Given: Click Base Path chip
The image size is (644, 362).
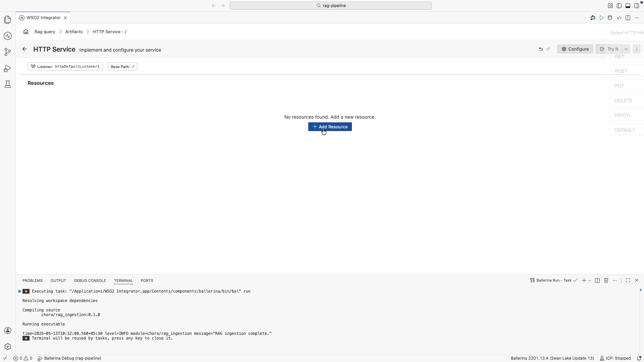Looking at the screenshot, I should [122, 67].
